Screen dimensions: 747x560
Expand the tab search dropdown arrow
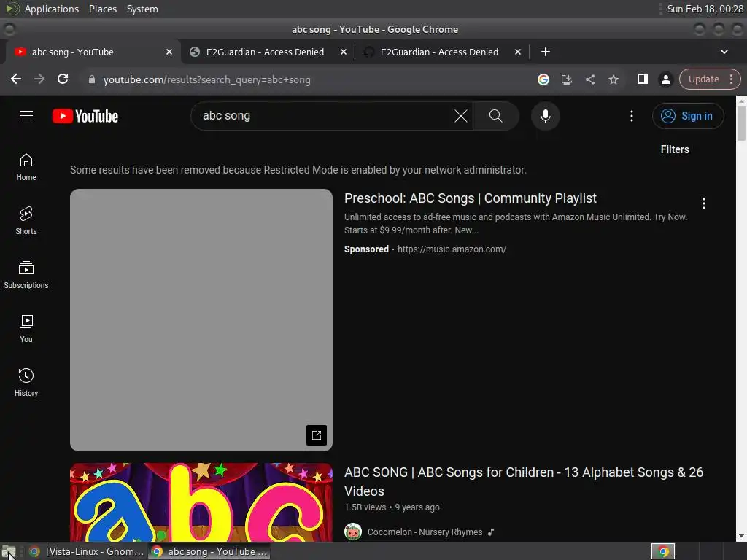[x=724, y=52]
